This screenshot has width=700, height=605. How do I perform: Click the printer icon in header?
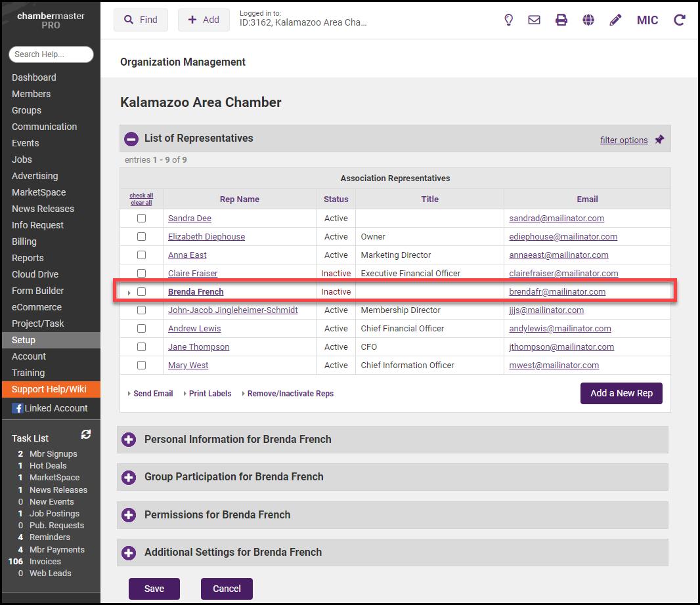point(561,20)
